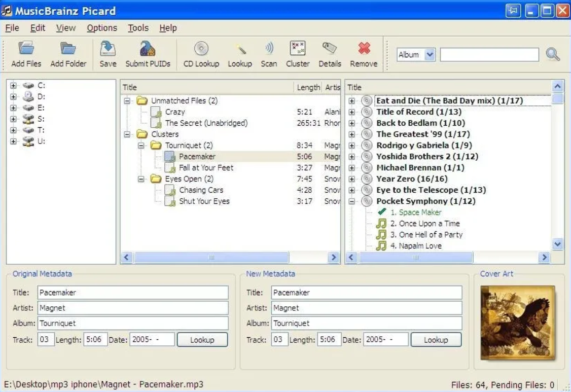Select the Fall at Your Feet track
The image size is (571, 392).
(206, 168)
